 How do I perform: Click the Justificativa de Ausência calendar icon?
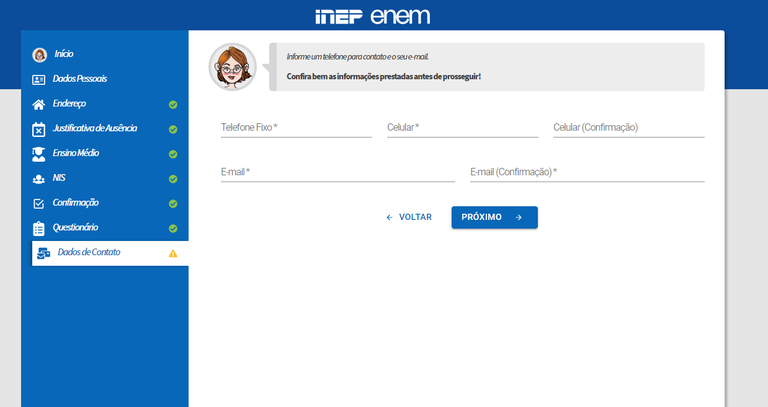point(39,129)
